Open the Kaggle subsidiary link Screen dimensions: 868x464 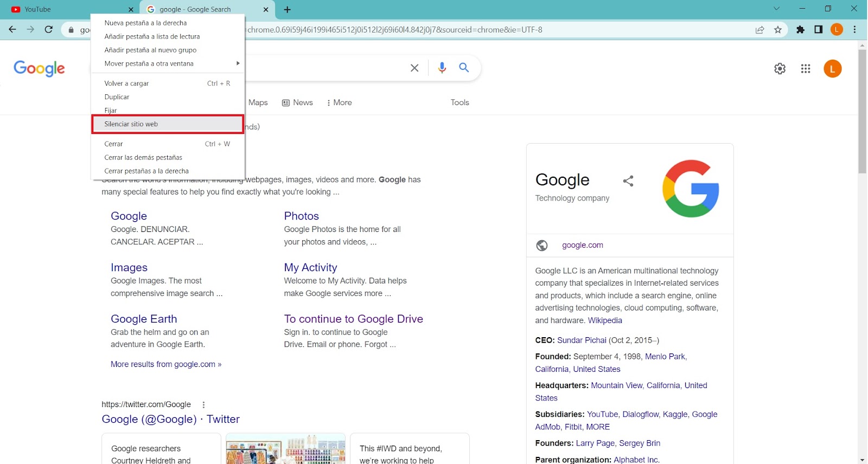[x=675, y=415]
